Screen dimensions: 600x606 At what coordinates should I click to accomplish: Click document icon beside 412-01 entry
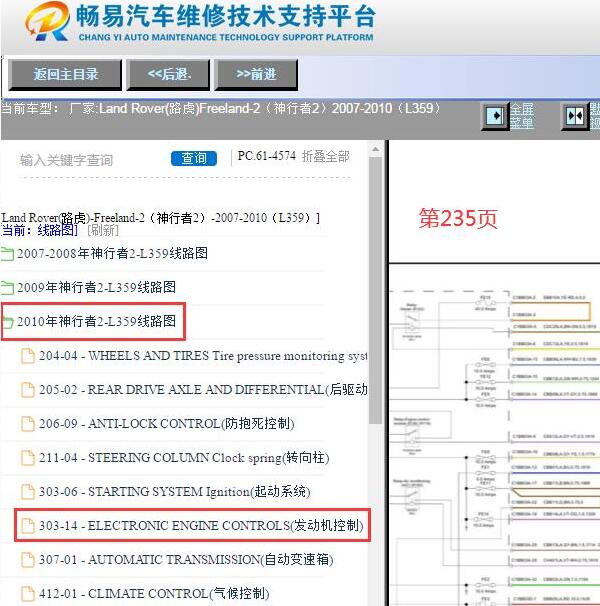pyautogui.click(x=27, y=594)
